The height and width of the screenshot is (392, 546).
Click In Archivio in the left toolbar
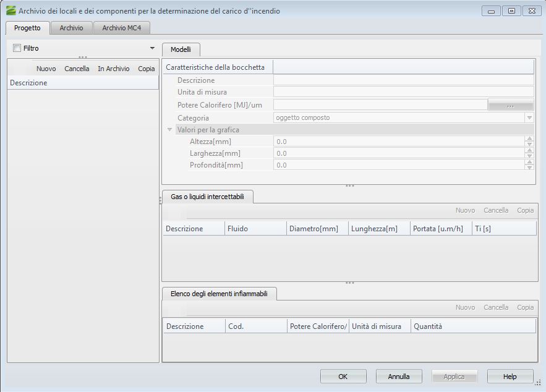coord(113,69)
